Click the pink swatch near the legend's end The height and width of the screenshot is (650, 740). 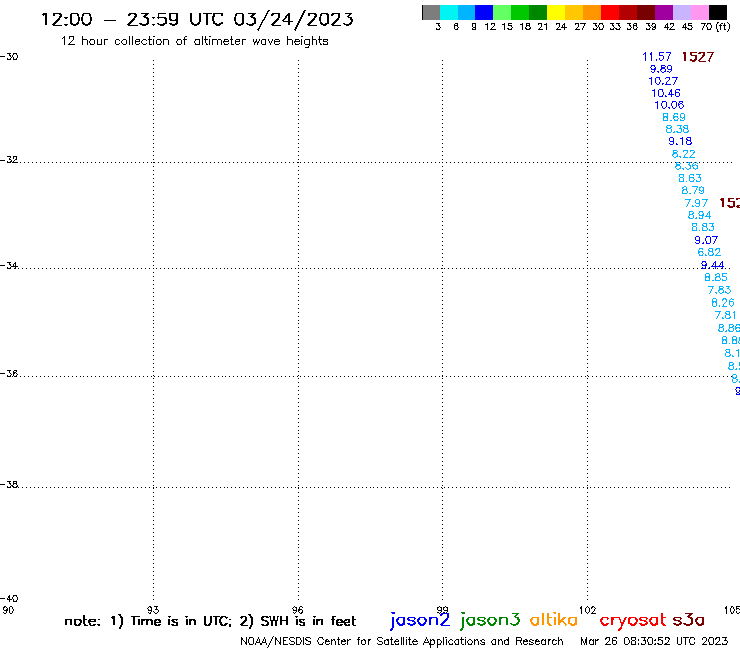point(700,12)
